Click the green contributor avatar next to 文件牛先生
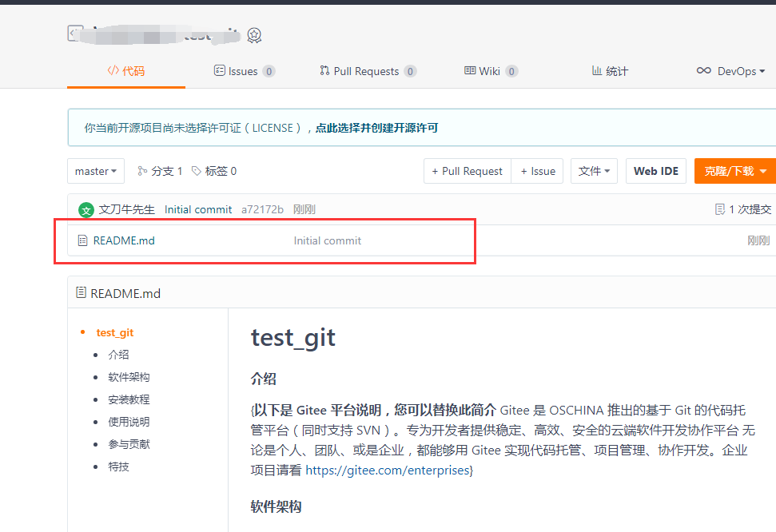This screenshot has height=532, width=776. tap(86, 209)
